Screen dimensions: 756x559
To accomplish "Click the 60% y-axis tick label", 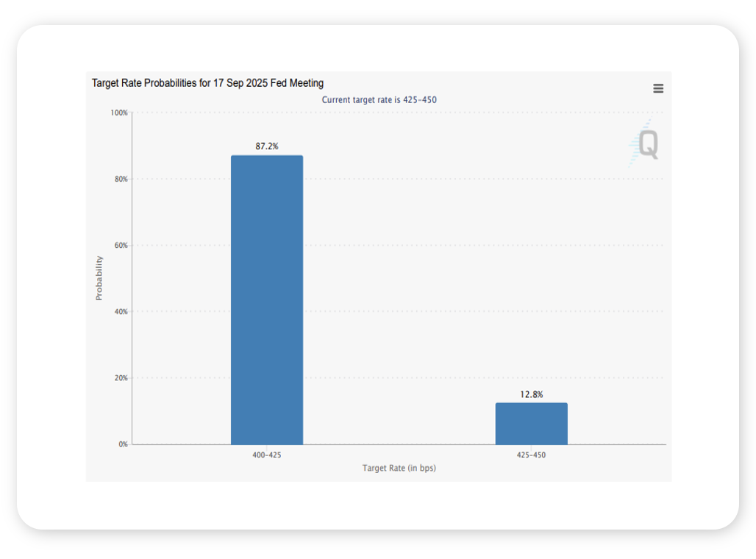I will tap(121, 246).
